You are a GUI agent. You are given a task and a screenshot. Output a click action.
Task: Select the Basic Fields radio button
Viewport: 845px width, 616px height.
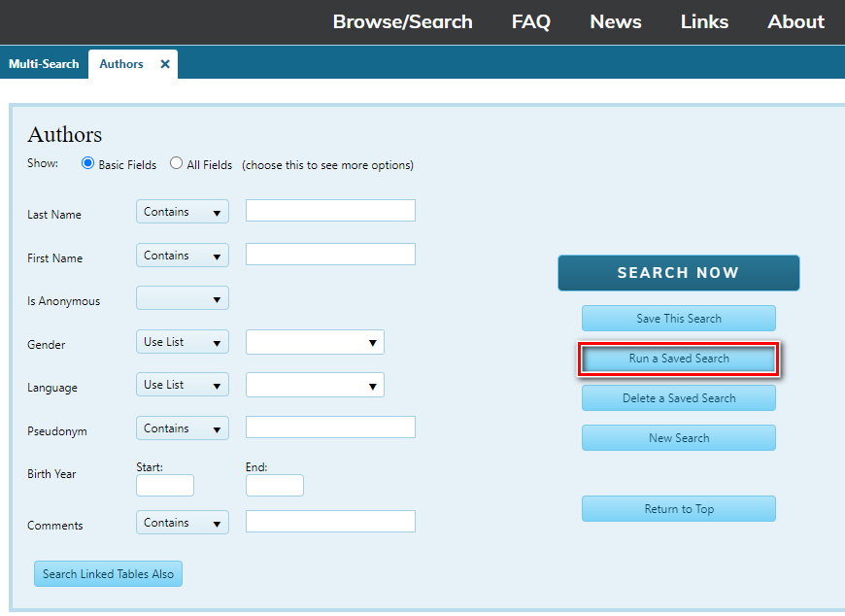[x=88, y=164]
